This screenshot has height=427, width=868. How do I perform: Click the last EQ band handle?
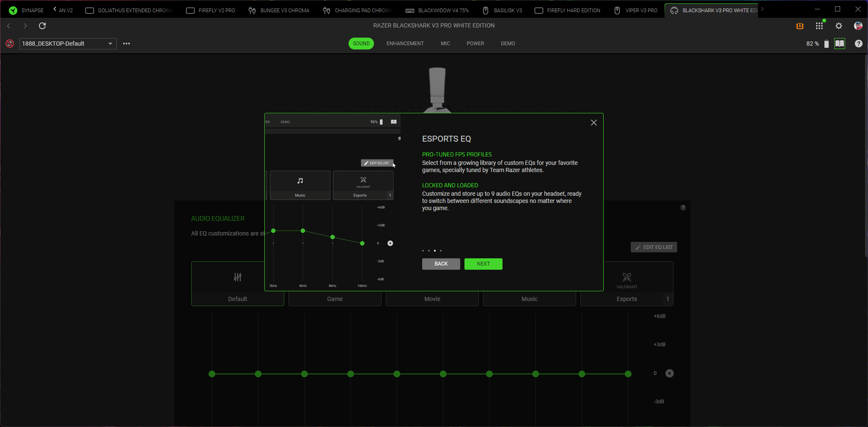point(628,374)
